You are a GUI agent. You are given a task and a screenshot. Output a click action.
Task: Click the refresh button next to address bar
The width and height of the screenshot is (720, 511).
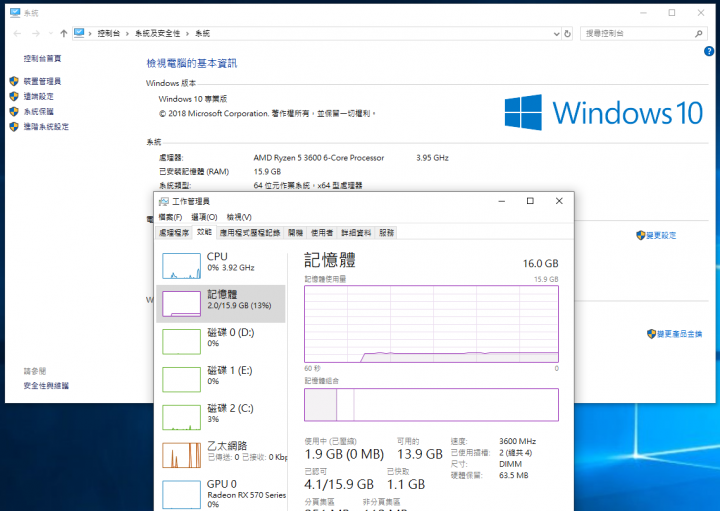pyautogui.click(x=568, y=34)
